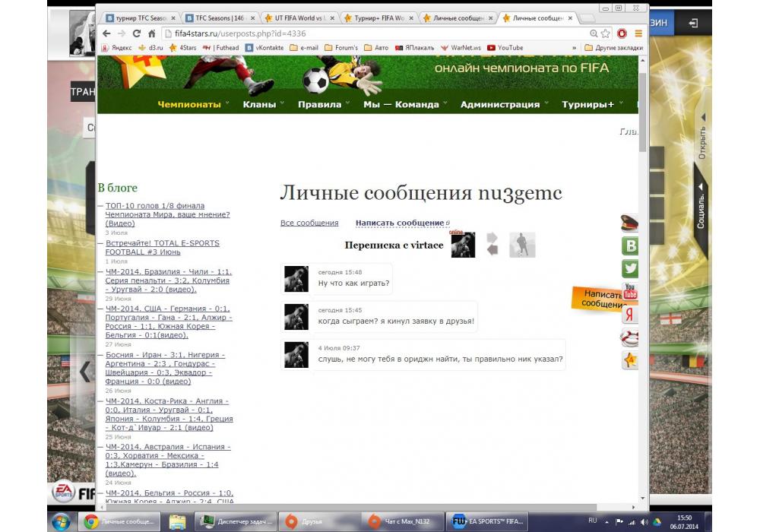Click the YouTube side icon
Image resolution: width=760 pixels, height=532 pixels.
tap(629, 291)
